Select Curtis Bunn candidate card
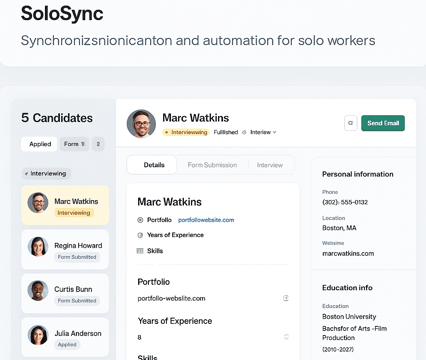The height and width of the screenshot is (360, 426). coord(65,293)
